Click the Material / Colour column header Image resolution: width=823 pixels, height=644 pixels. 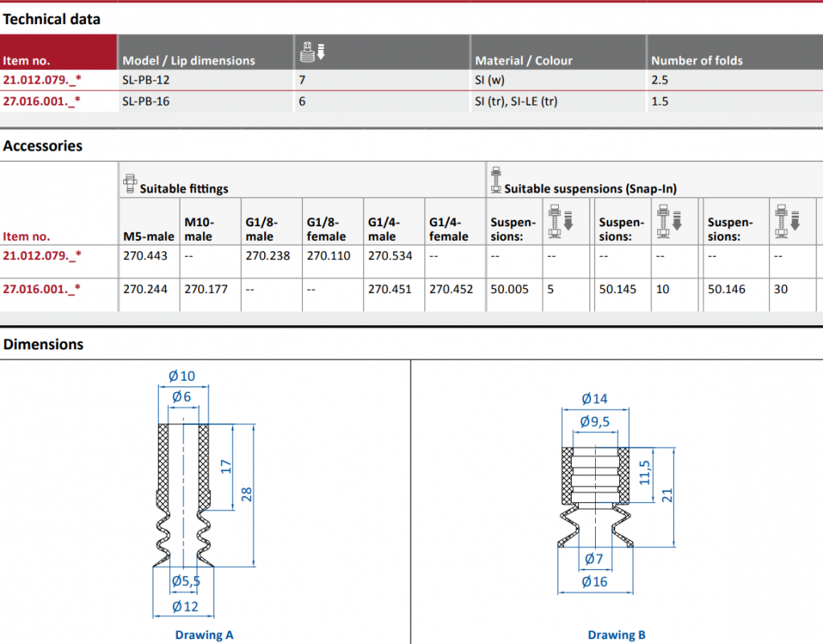523,60
